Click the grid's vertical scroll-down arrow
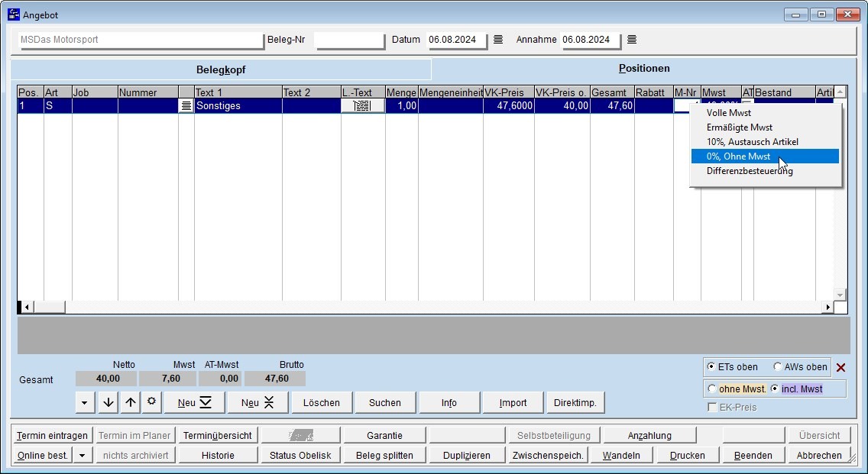 pos(840,295)
